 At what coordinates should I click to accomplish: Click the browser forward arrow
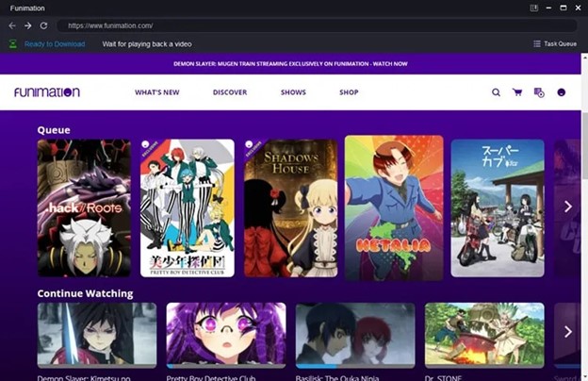pos(27,25)
